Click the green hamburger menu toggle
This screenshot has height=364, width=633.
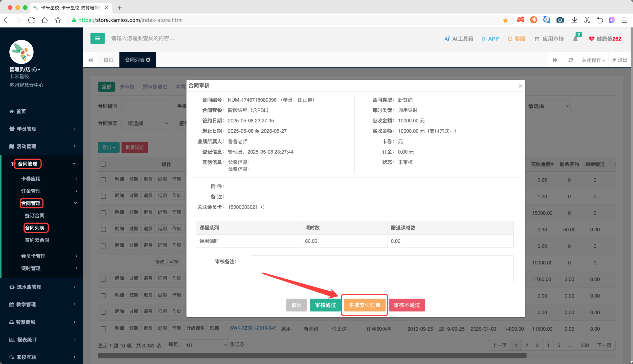[x=97, y=39]
